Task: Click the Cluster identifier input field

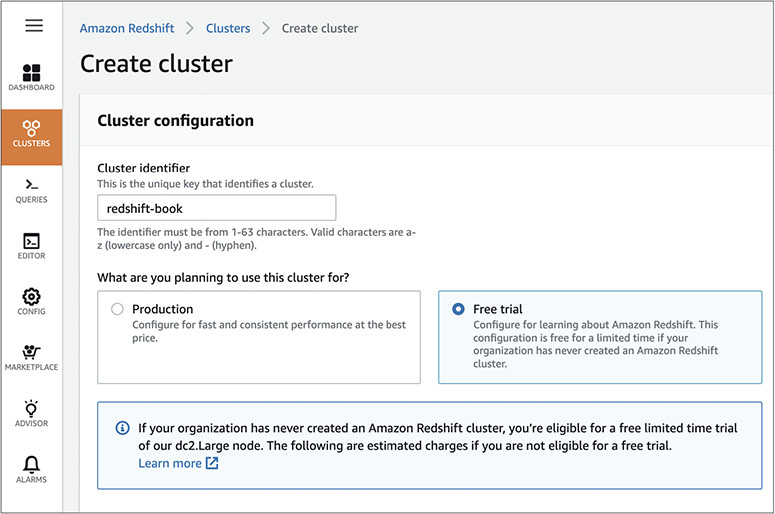Action: tap(216, 208)
